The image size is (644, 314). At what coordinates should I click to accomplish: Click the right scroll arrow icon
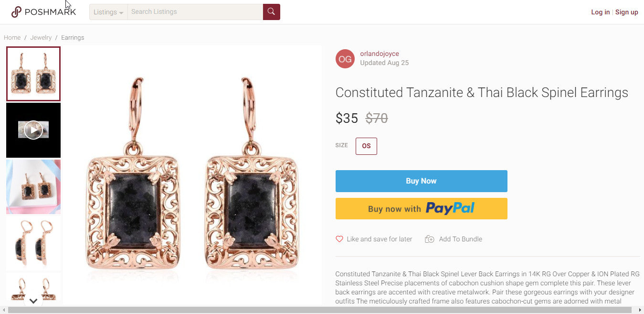tap(641, 311)
